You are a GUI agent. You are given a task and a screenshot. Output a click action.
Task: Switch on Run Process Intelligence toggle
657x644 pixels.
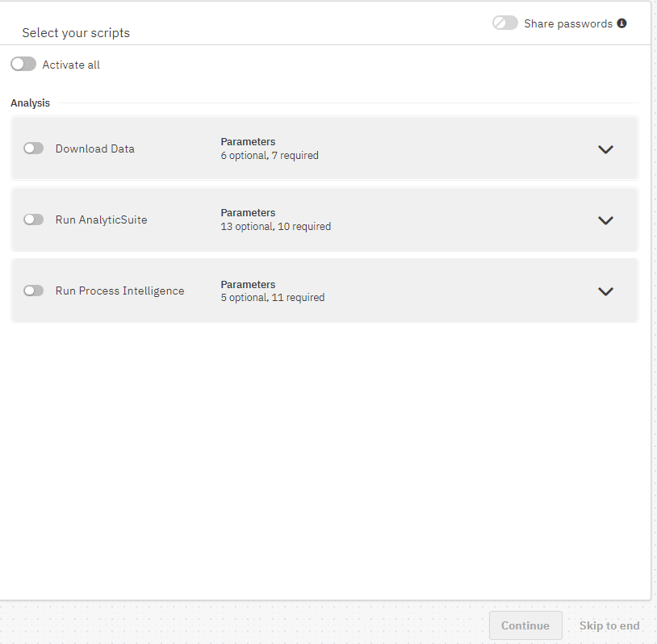tap(33, 291)
